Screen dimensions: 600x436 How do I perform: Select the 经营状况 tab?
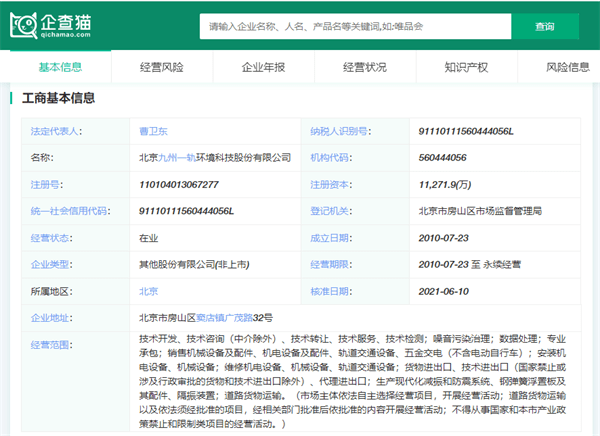364,68
